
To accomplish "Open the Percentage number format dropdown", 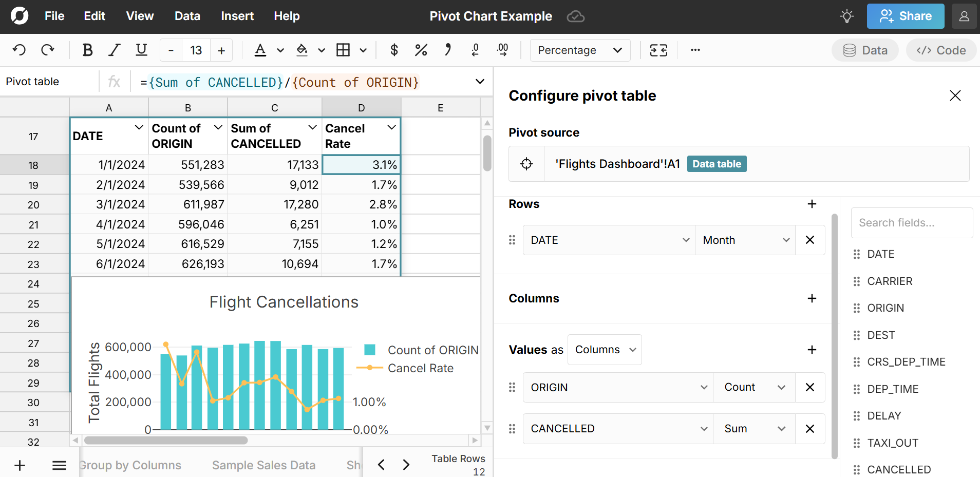I will 580,50.
